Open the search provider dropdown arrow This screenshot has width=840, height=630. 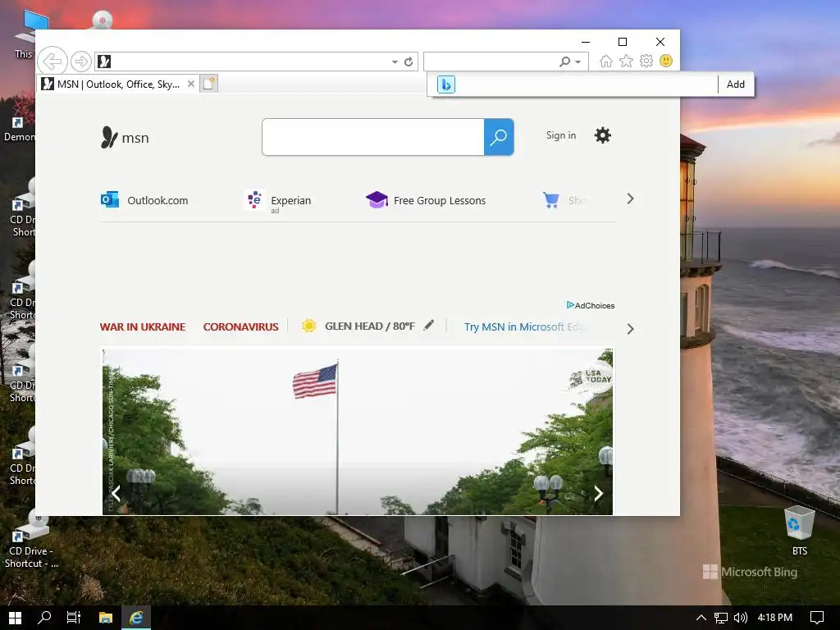(578, 62)
